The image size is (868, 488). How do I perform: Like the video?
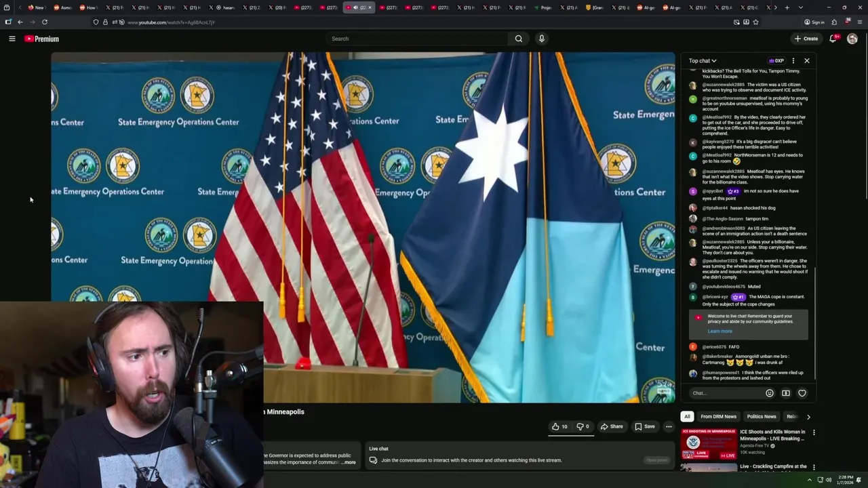tap(559, 426)
